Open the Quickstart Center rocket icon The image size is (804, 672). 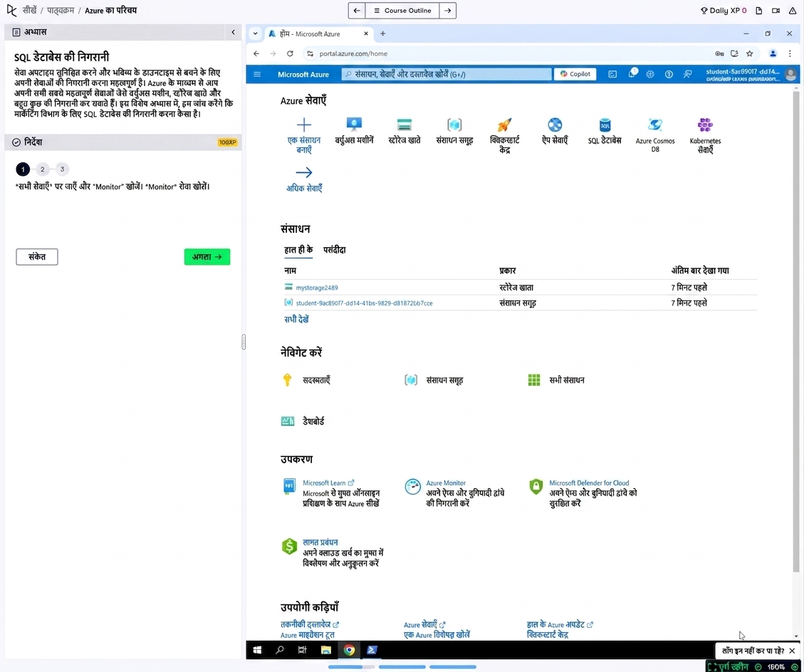[505, 125]
